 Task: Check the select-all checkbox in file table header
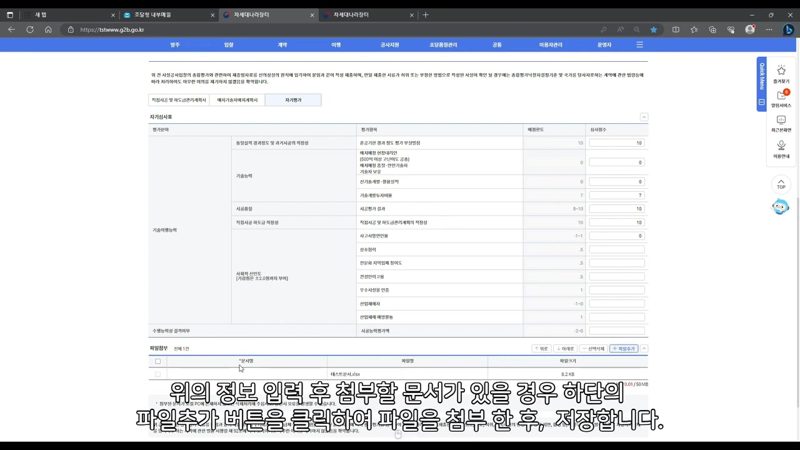point(158,361)
